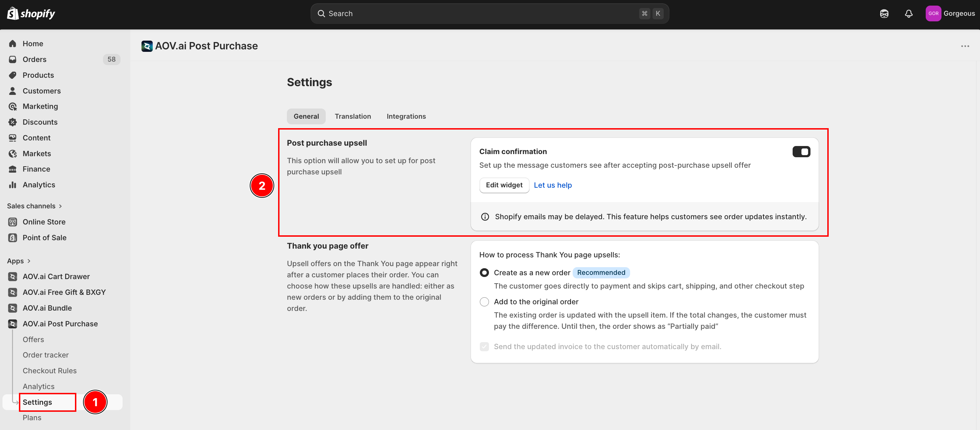Click the Analytics bar chart icon

13,185
